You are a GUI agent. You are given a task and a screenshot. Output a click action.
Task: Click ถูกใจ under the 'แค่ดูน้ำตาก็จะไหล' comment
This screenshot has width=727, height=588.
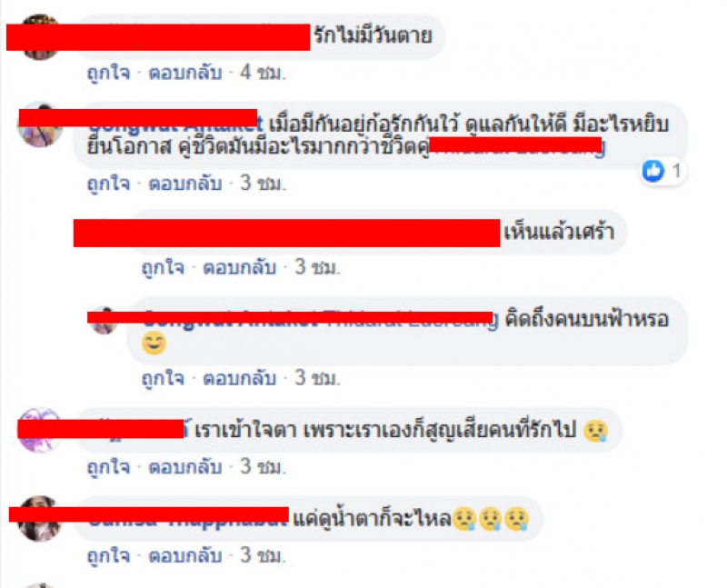109,555
